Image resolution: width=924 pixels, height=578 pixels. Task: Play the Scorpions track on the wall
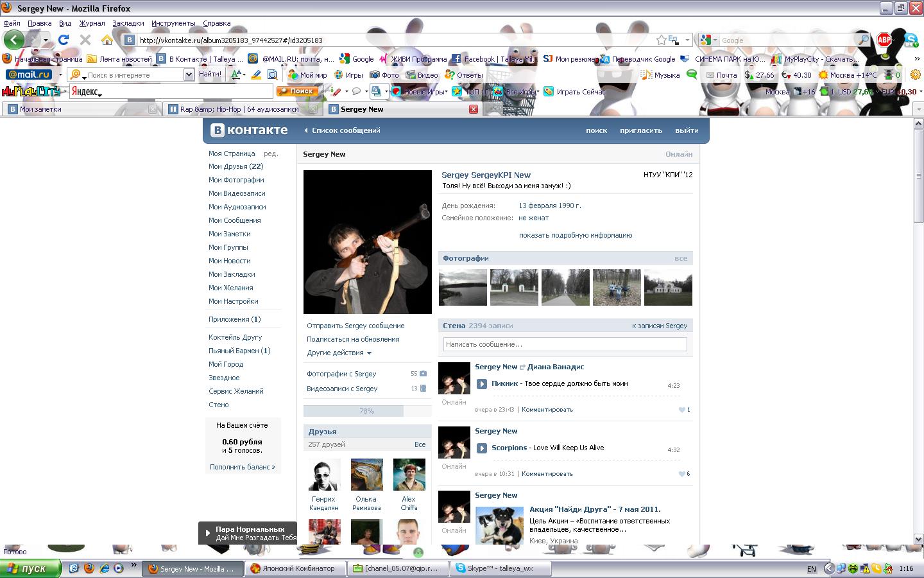[x=482, y=448]
